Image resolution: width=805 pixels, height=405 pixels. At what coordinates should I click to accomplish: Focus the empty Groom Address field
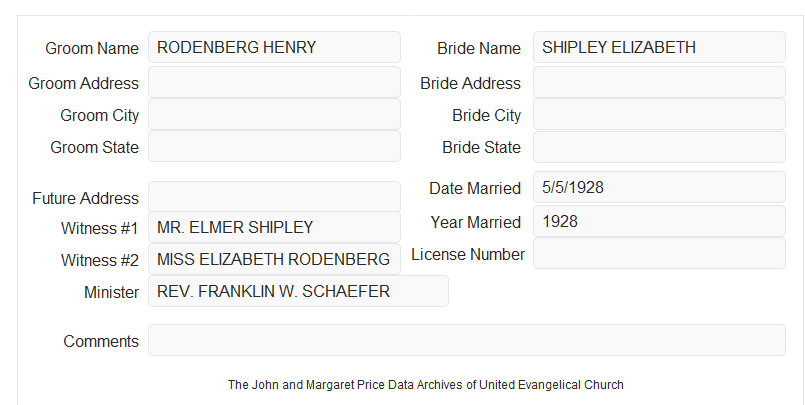coord(274,82)
